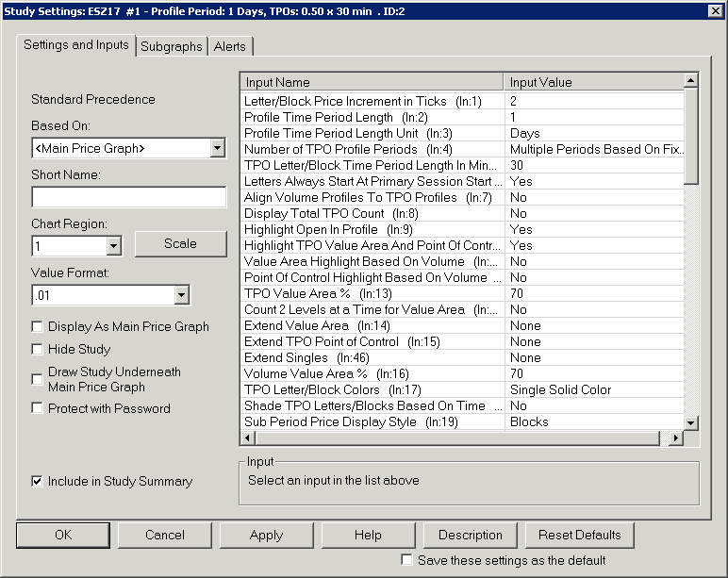Image resolution: width=728 pixels, height=578 pixels.
Task: Select Value Area Highlight Based On Volume row
Action: tap(462, 261)
